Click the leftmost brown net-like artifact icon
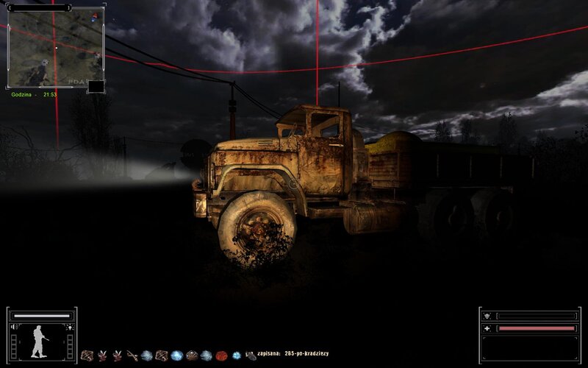The width and height of the screenshot is (588, 368). coord(87,355)
